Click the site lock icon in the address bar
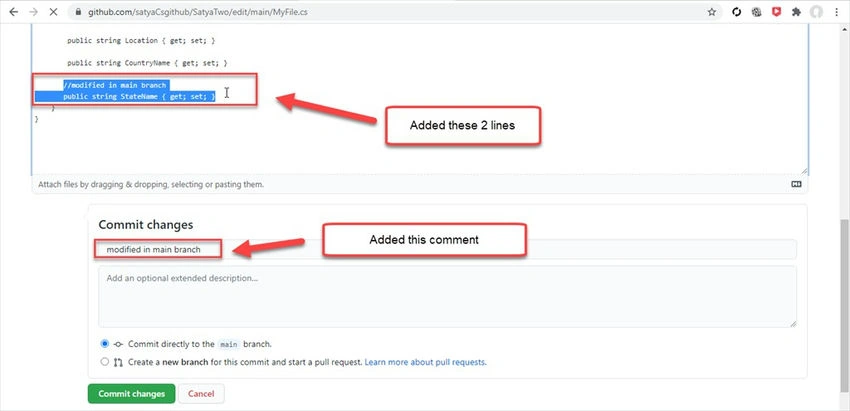Image resolution: width=850 pixels, height=411 pixels. 79,12
